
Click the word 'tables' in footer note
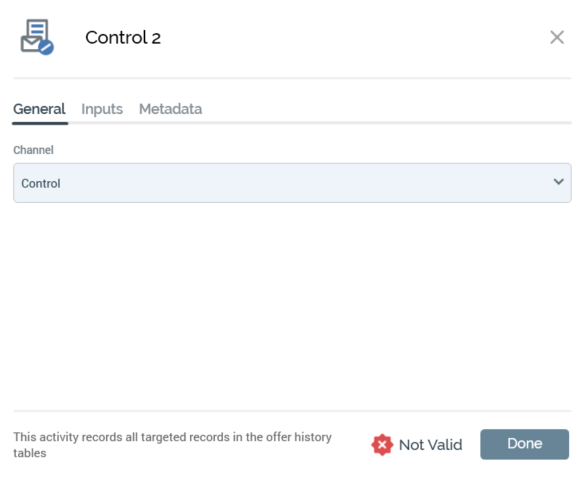tap(30, 453)
